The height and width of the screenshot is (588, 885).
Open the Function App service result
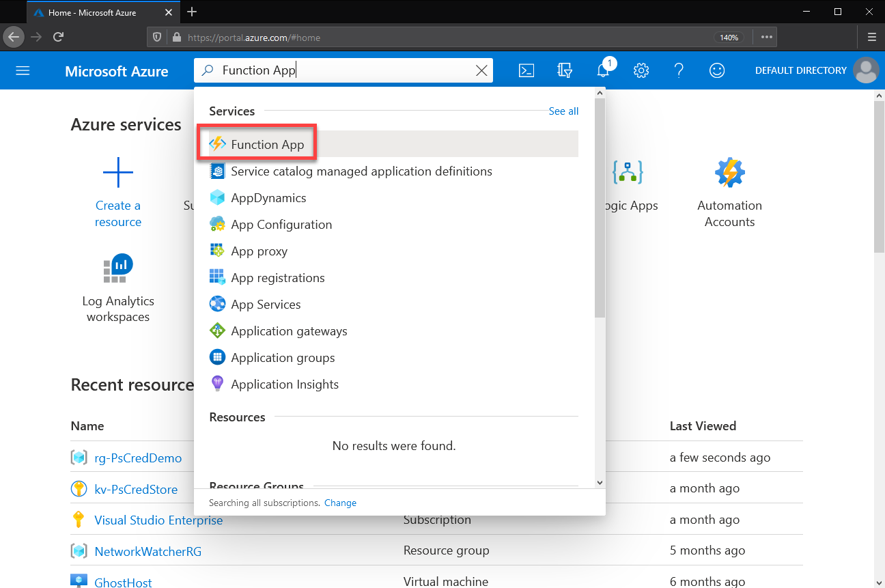click(x=393, y=144)
